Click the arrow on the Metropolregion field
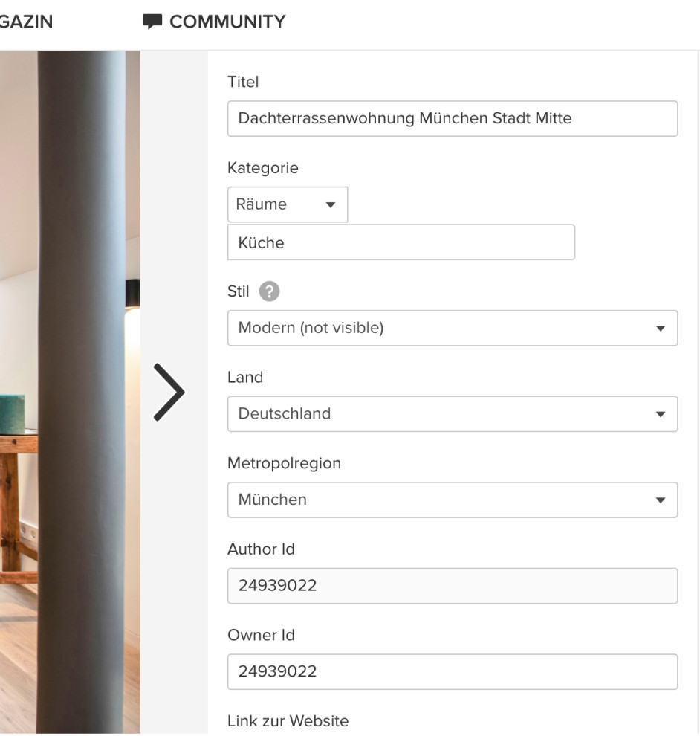The height and width of the screenshot is (736, 700). [x=660, y=500]
